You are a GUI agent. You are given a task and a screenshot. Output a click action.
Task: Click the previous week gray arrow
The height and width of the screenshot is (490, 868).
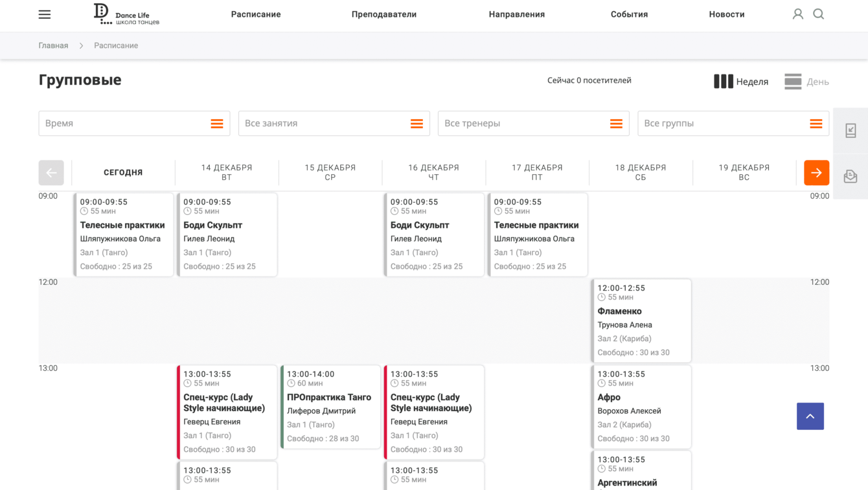(x=51, y=173)
